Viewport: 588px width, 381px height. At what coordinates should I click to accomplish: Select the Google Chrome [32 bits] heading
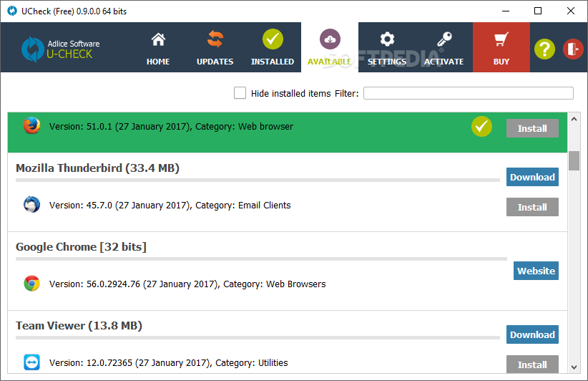(81, 247)
